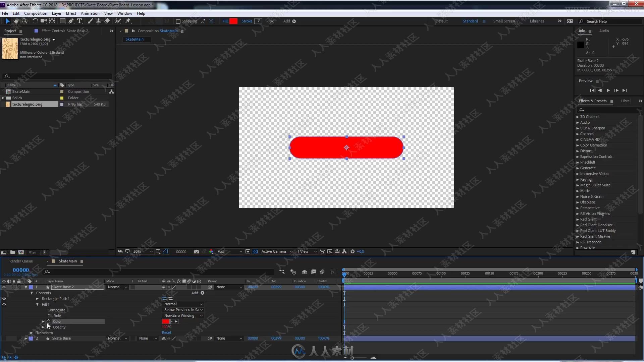
Task: Open the Composition menu
Action: [35, 13]
